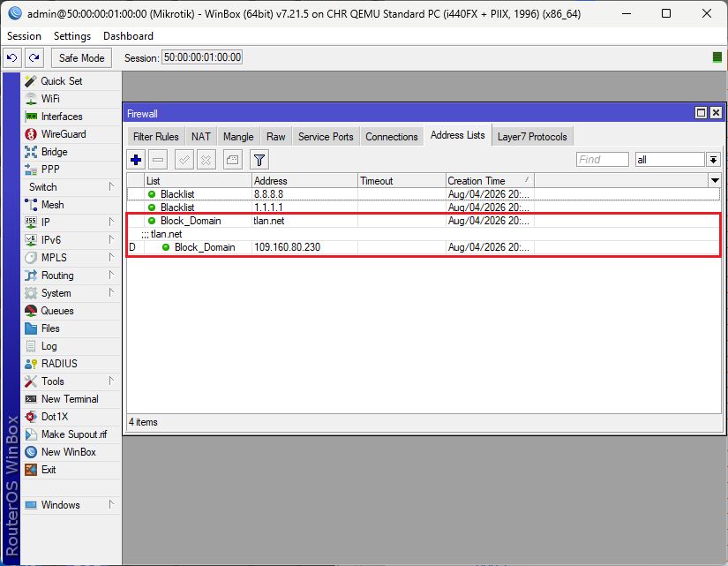
Task: Expand the Routing submenu
Action: [x=71, y=275]
